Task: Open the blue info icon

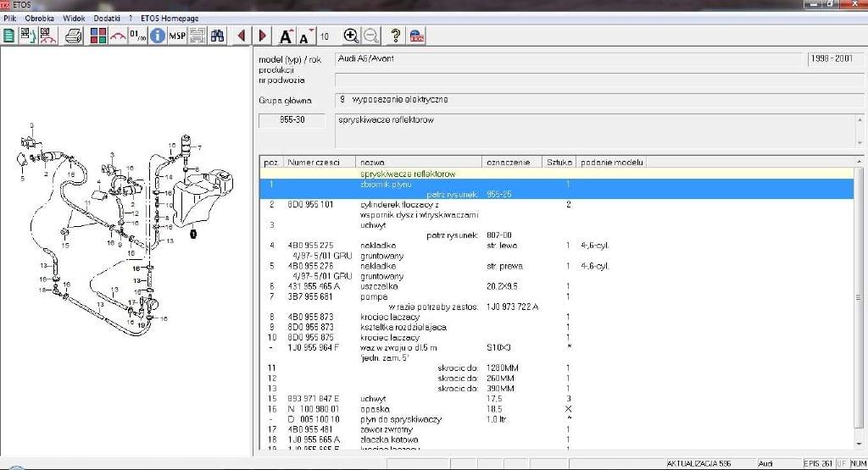Action: click(x=157, y=36)
